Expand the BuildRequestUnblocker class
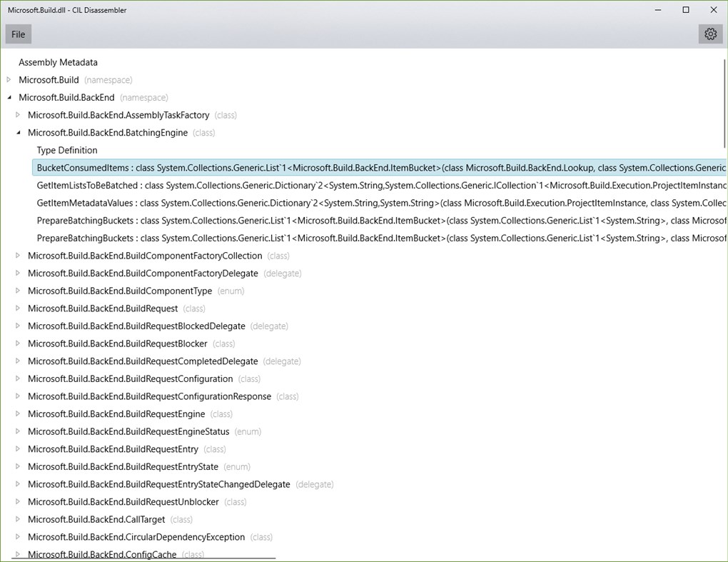This screenshot has height=562, width=728. tap(18, 501)
